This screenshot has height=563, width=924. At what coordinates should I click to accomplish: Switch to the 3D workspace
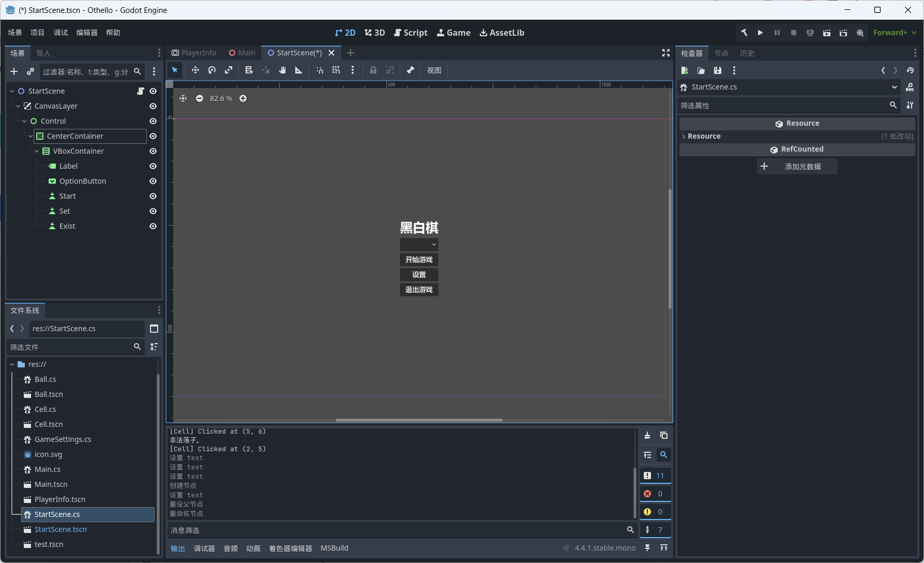tap(374, 33)
